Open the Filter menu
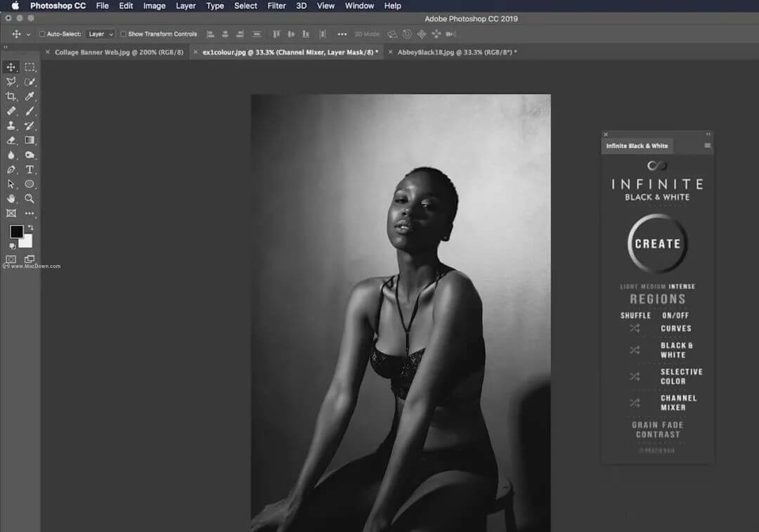 pos(276,6)
